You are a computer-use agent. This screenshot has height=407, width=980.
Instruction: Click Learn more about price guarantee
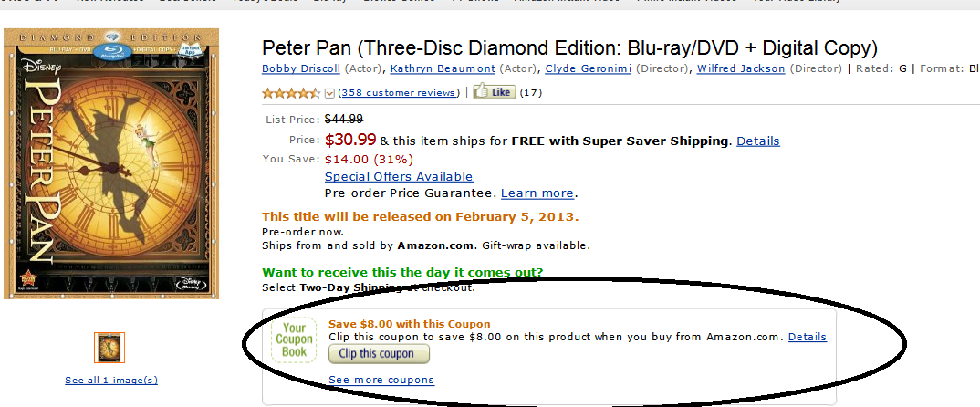point(537,193)
